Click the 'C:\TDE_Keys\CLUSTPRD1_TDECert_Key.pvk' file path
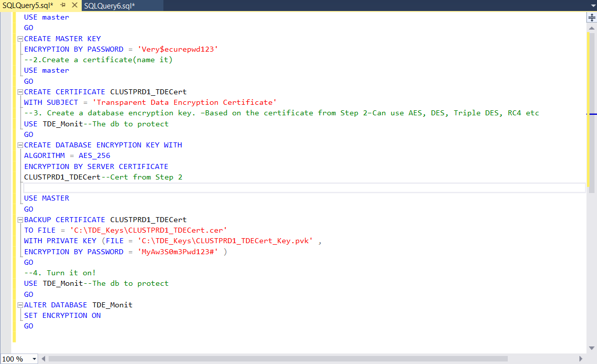The height and width of the screenshot is (364, 597). tap(225, 241)
